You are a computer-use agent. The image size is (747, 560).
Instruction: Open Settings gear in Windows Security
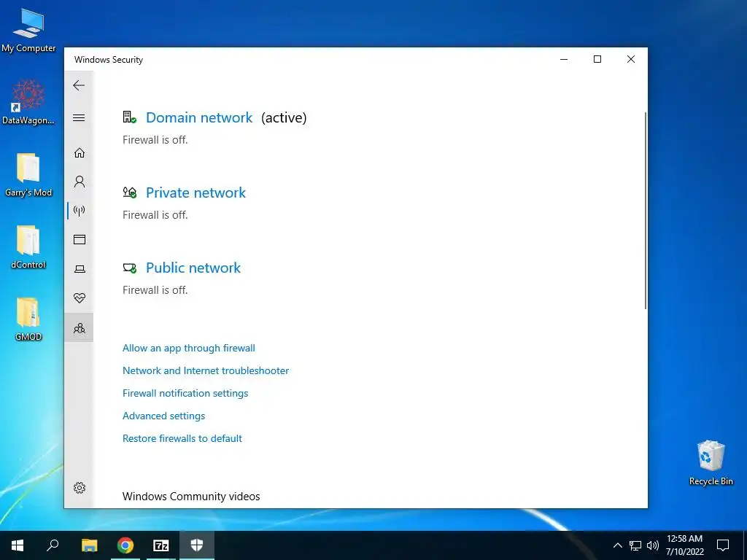[80, 488]
